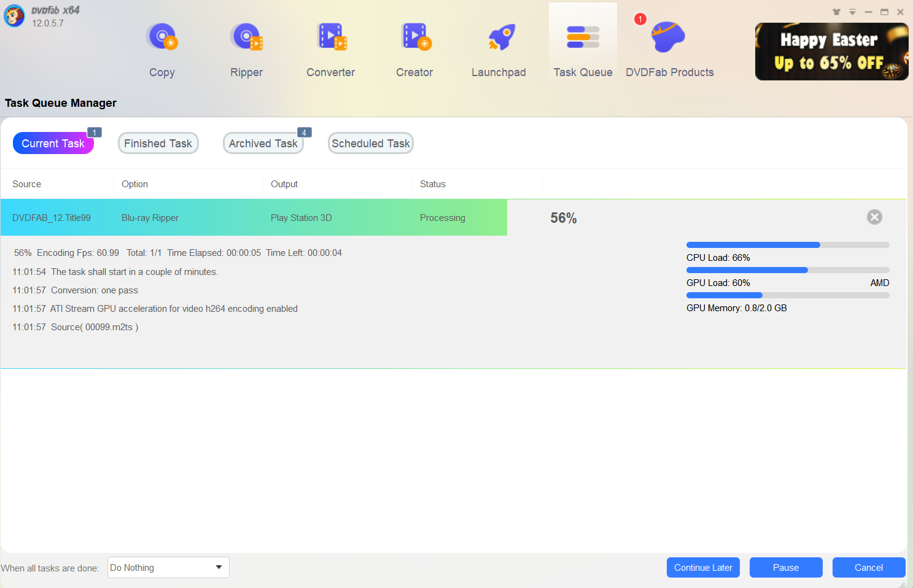This screenshot has width=913, height=588.
Task: Minimize the DVDFab window
Action: [868, 12]
